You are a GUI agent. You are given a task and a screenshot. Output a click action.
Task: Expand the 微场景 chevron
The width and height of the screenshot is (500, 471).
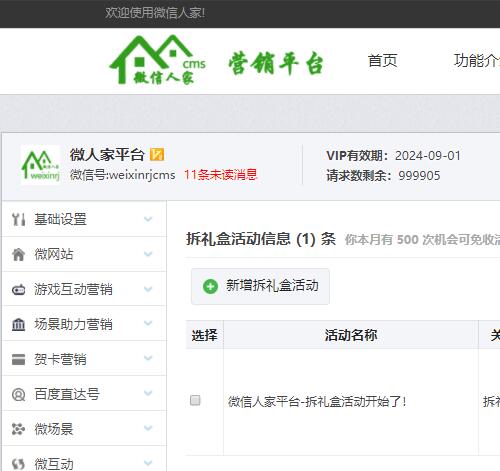click(148, 428)
